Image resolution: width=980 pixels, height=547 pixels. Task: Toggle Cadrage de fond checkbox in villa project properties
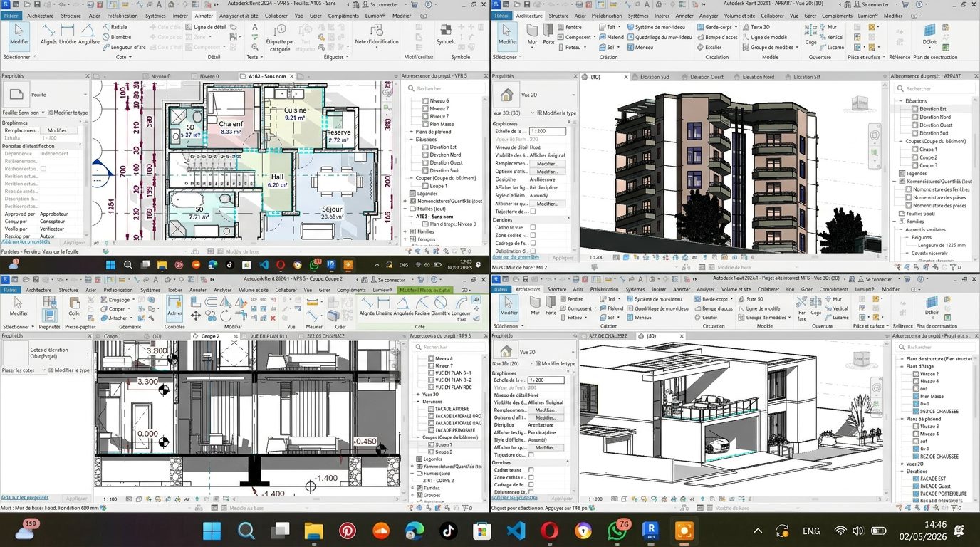[531, 485]
